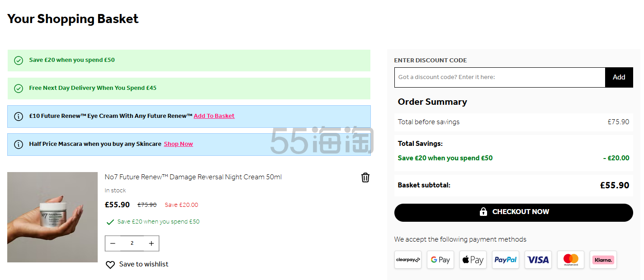644x280 pixels.
Task: Delete item with the trash bin icon
Action: 365,177
